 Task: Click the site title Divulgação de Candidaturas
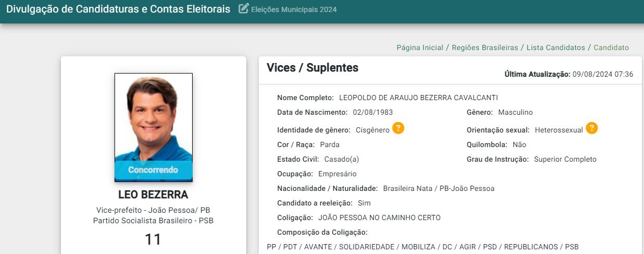(x=118, y=9)
